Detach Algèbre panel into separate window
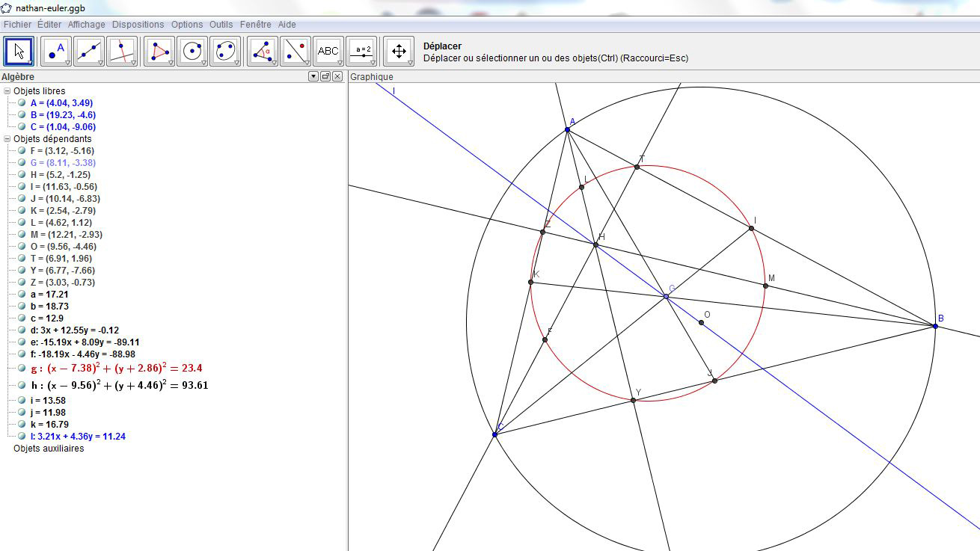980x551 pixels. coord(325,76)
